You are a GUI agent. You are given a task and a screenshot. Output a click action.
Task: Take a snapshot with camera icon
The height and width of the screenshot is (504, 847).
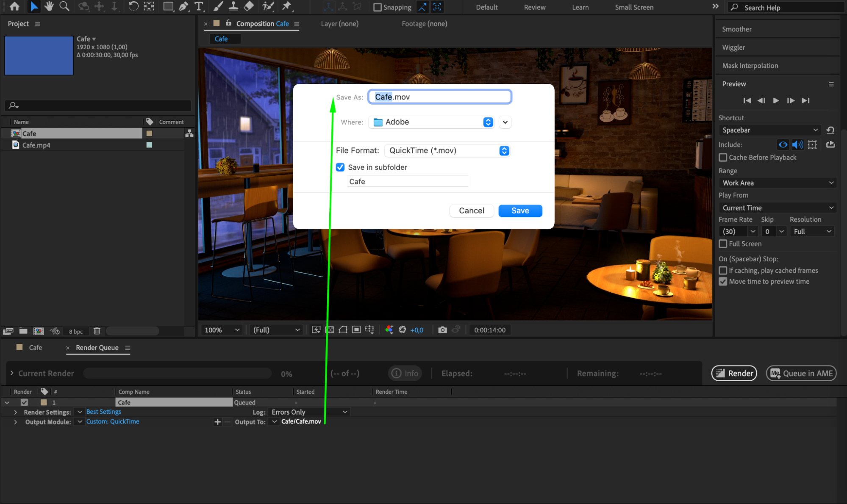pyautogui.click(x=442, y=330)
